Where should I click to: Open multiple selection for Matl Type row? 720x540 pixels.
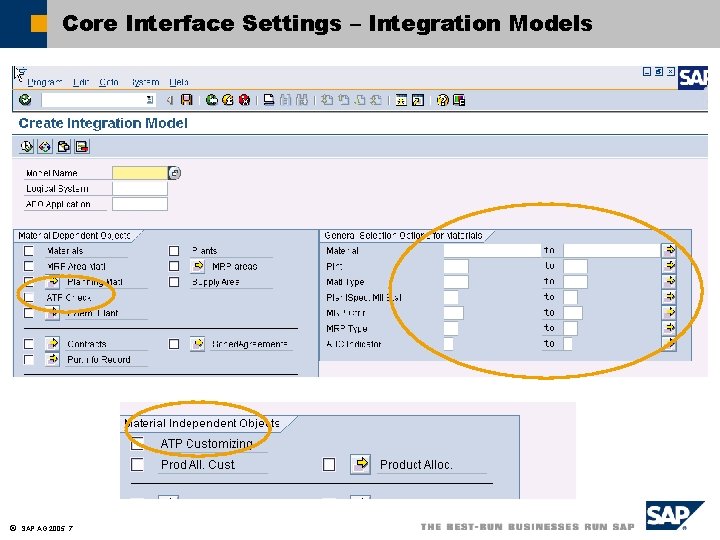[x=669, y=281]
